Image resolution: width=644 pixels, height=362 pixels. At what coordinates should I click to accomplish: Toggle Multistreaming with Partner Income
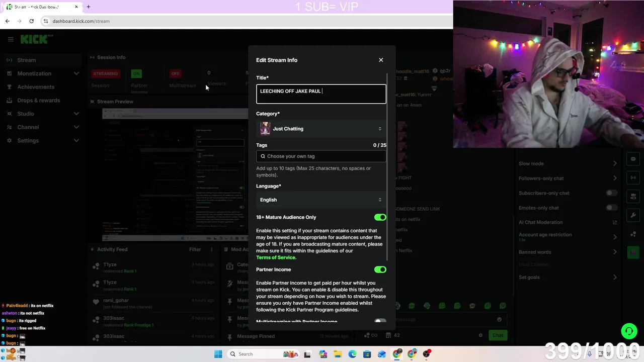[380, 321]
